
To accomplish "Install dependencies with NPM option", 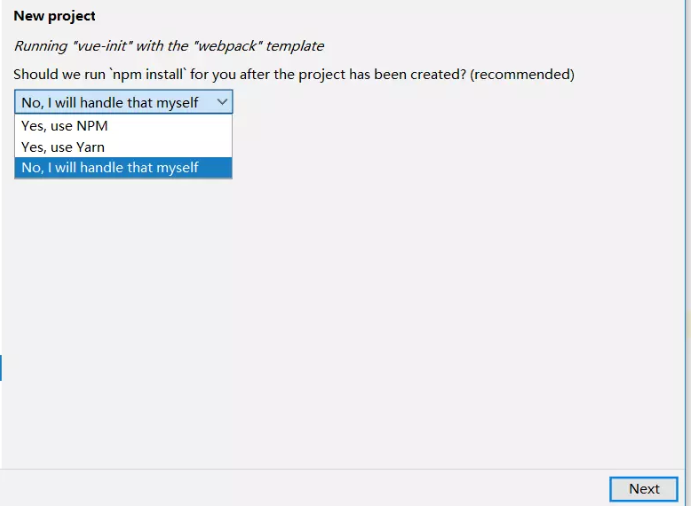I will (65, 126).
